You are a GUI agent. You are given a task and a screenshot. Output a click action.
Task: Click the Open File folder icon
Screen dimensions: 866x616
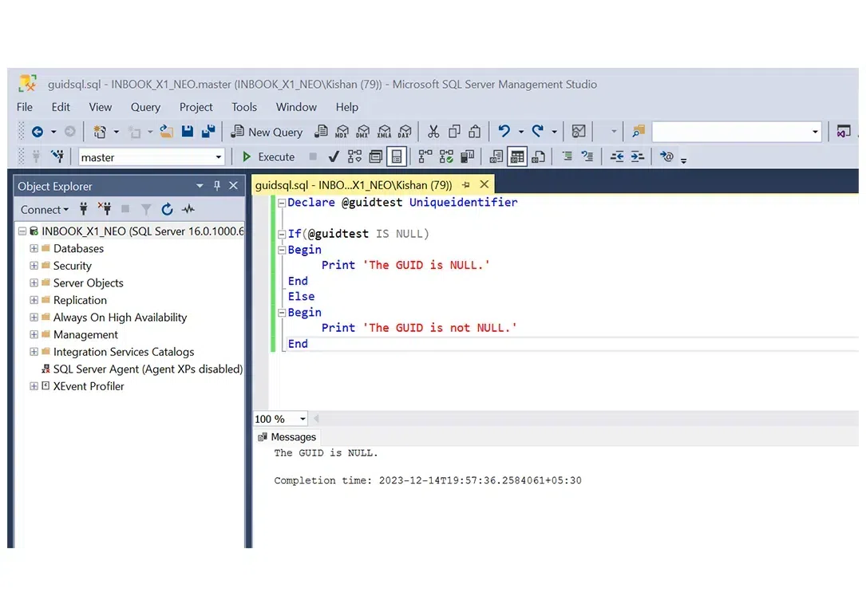pyautogui.click(x=166, y=132)
